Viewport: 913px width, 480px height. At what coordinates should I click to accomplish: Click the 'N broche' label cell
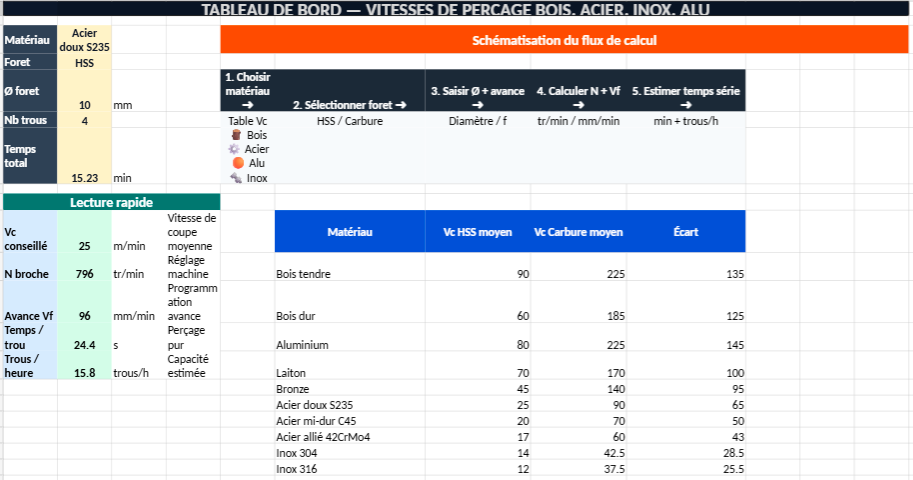pos(30,267)
